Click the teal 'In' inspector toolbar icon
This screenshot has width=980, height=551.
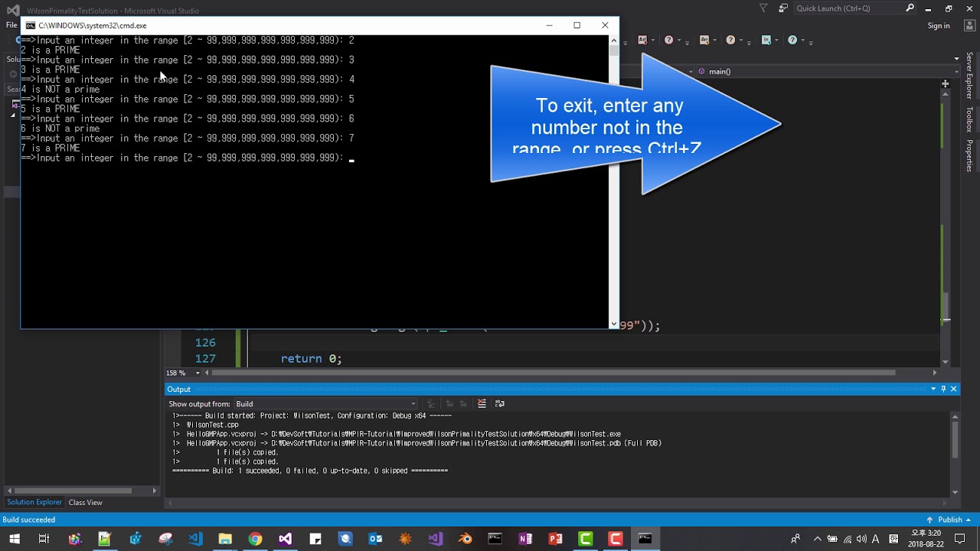(766, 40)
